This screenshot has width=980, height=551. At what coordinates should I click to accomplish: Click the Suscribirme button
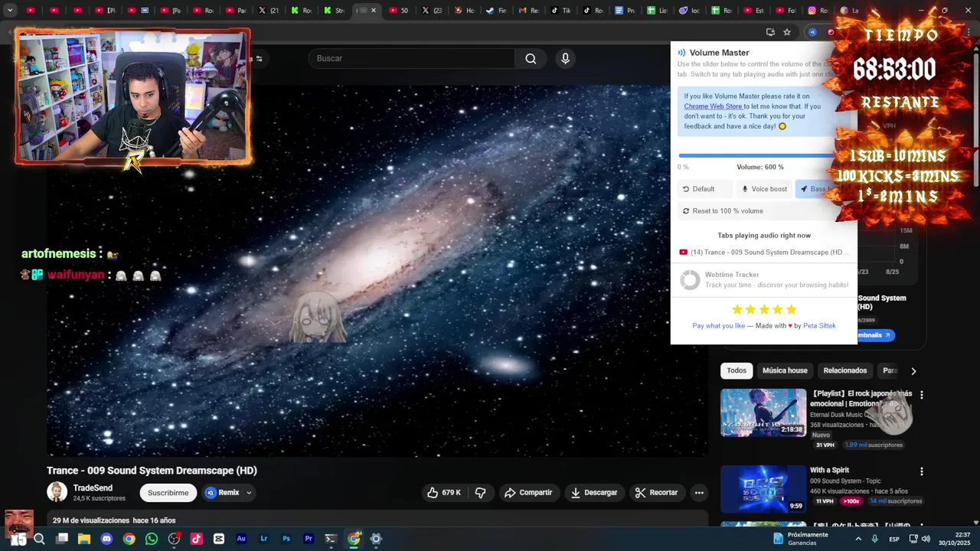pos(168,493)
